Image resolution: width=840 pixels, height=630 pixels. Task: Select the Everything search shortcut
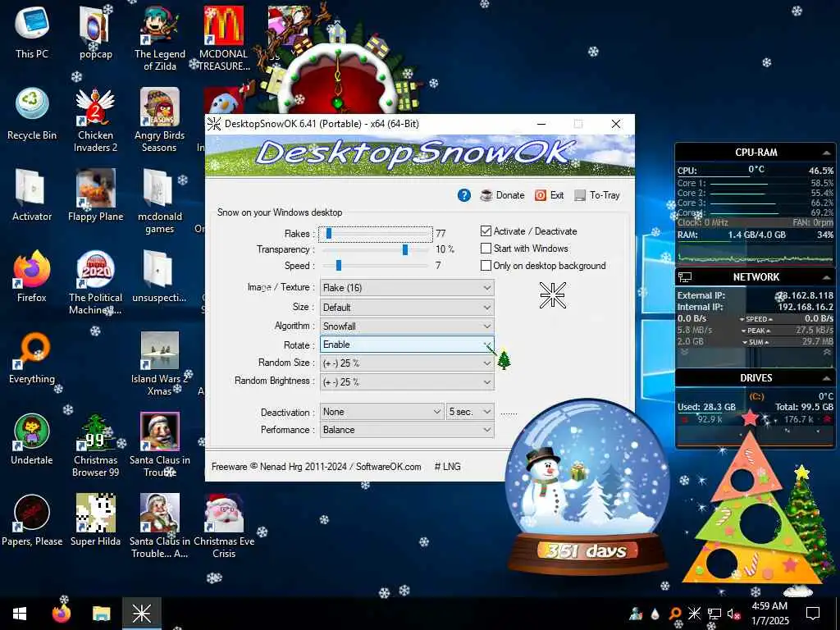[x=32, y=358]
